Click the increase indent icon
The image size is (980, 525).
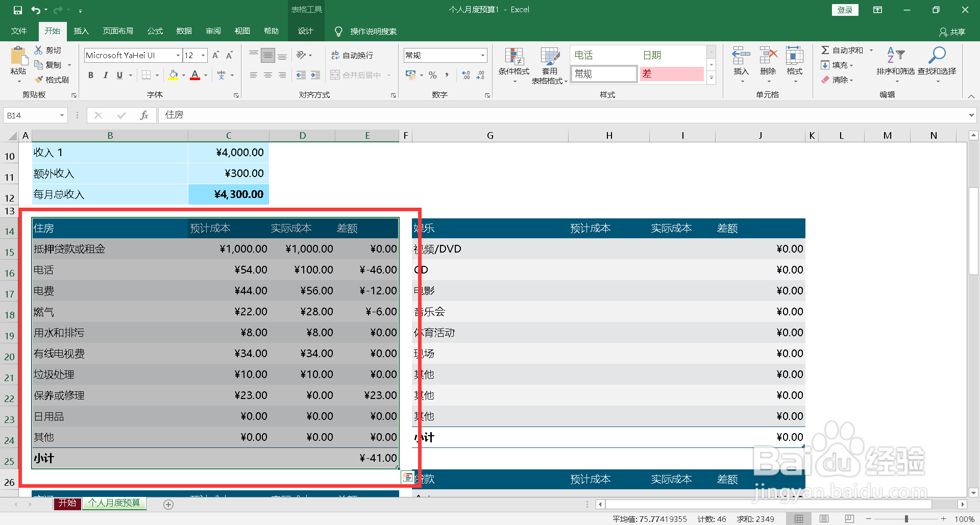(315, 75)
